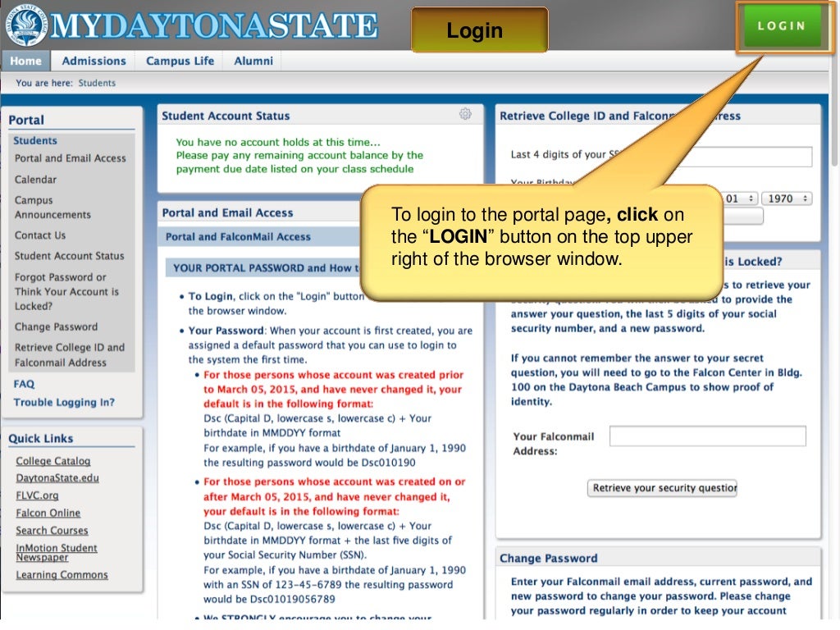Open the Trouble Logging In? link
Screen dimensions: 840x630
click(64, 402)
